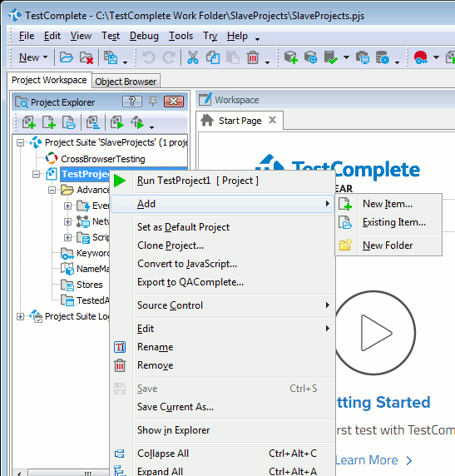Click the list-view icon in Project Explorer toolbar

pos(92,122)
